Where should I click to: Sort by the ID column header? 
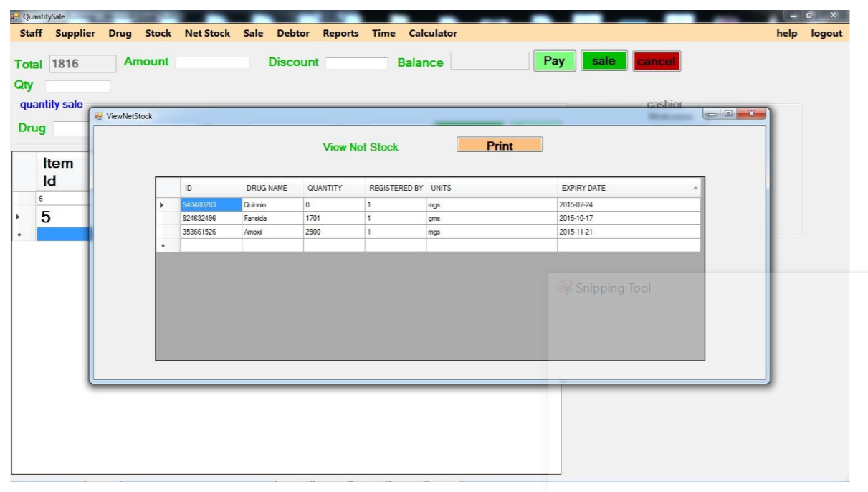pyautogui.click(x=211, y=188)
